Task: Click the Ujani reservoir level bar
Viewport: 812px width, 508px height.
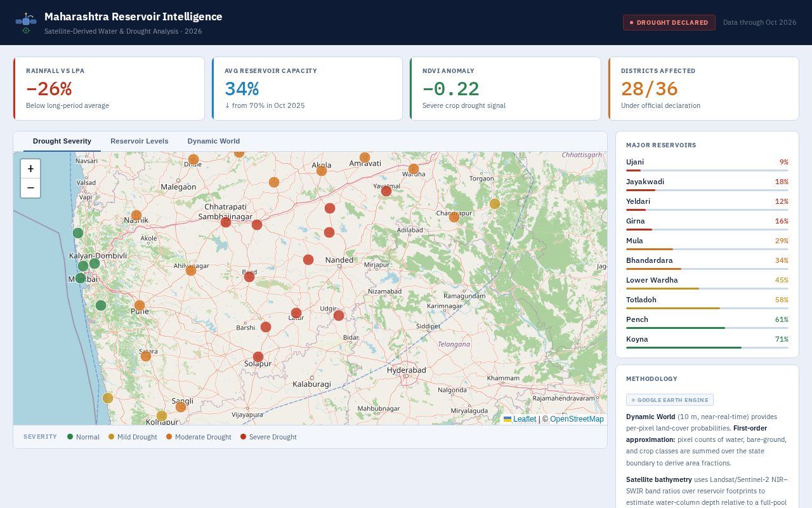Action: tap(707, 170)
